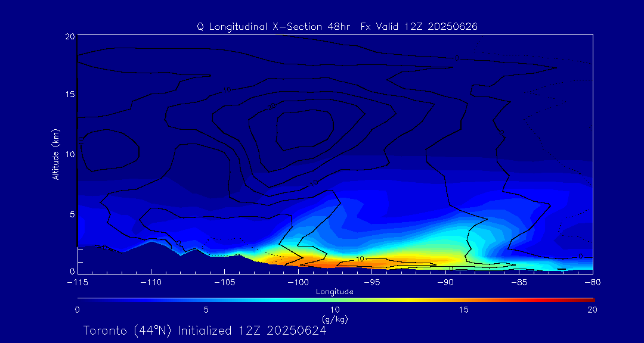Click the colorbar tick label 20

pyautogui.click(x=592, y=310)
